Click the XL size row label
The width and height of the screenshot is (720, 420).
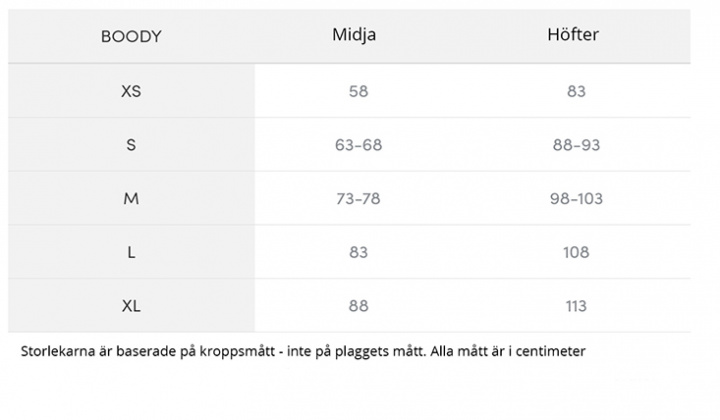coord(131,306)
